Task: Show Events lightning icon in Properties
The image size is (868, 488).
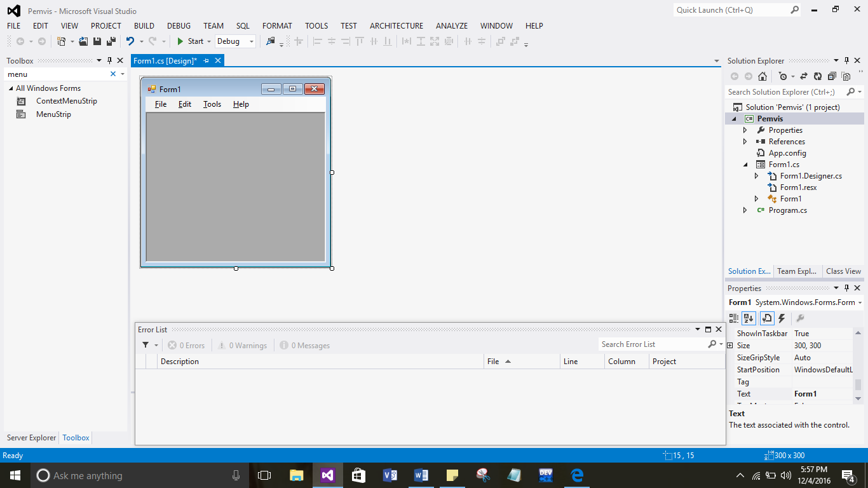Action: 782,318
